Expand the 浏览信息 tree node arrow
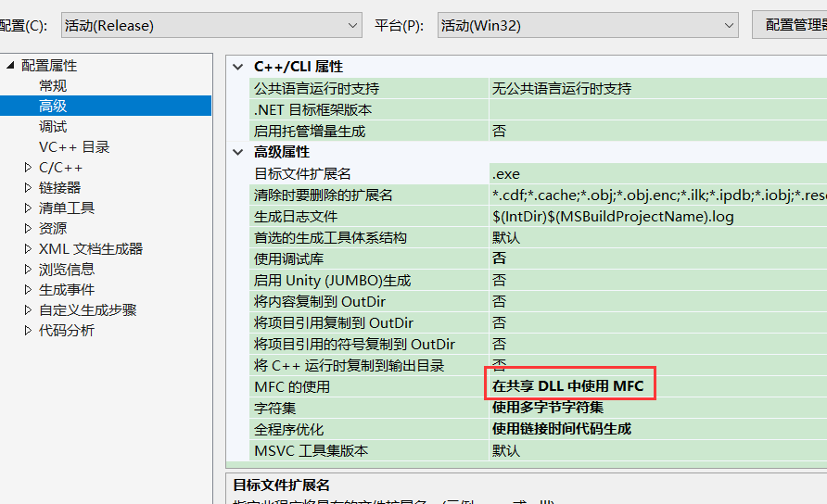827x504 pixels. pos(28,270)
